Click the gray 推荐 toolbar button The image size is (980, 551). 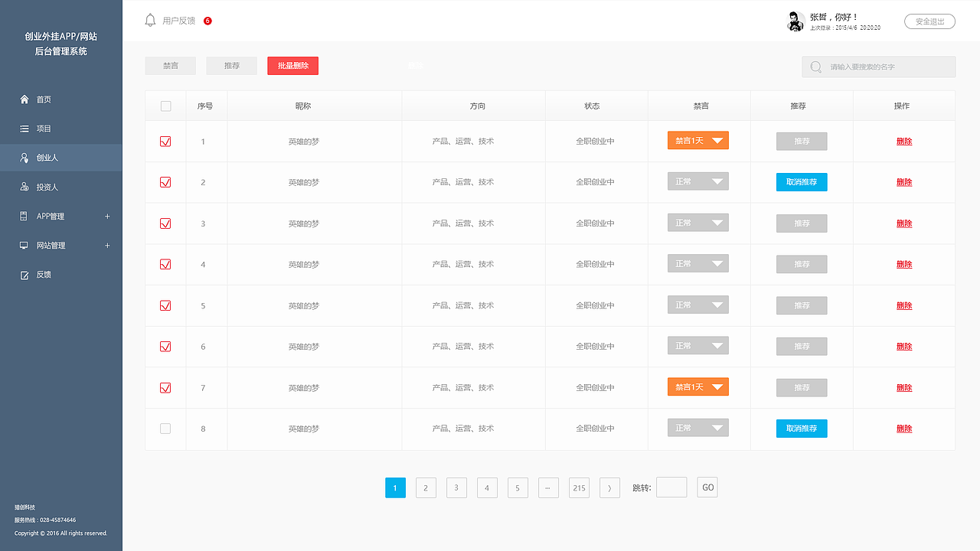[x=232, y=66]
